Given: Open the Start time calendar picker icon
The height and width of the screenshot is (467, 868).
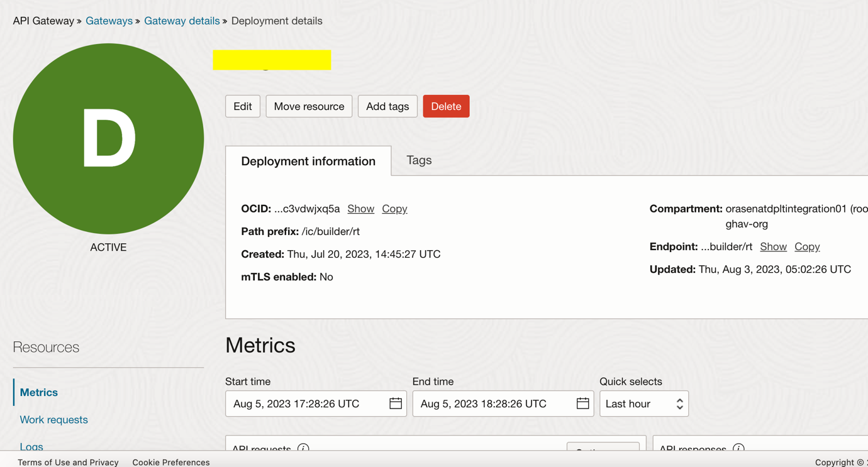Looking at the screenshot, I should point(395,404).
